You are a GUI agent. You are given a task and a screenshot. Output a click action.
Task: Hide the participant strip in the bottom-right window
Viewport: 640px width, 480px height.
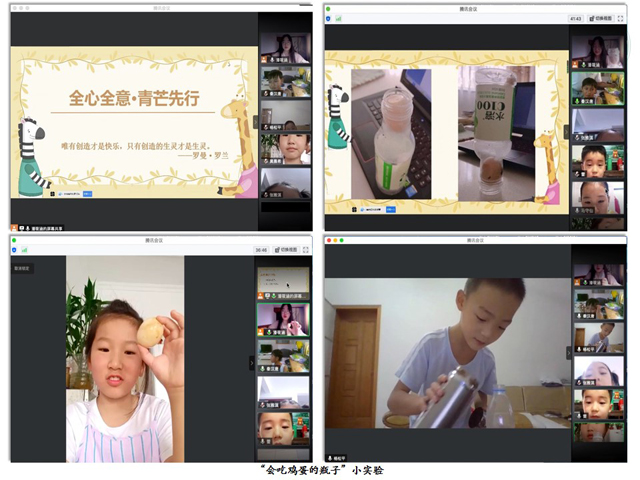click(x=568, y=351)
